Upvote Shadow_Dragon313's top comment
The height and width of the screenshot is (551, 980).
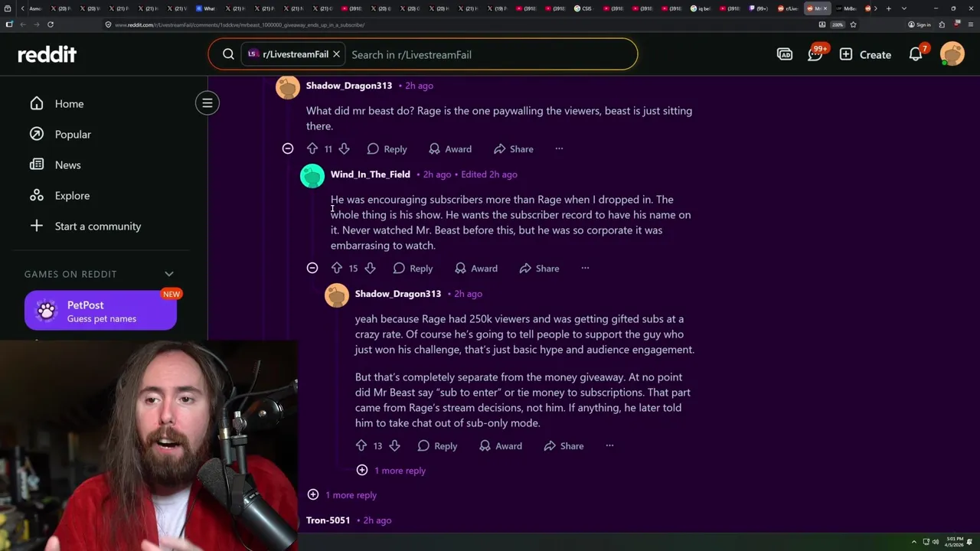coord(312,148)
